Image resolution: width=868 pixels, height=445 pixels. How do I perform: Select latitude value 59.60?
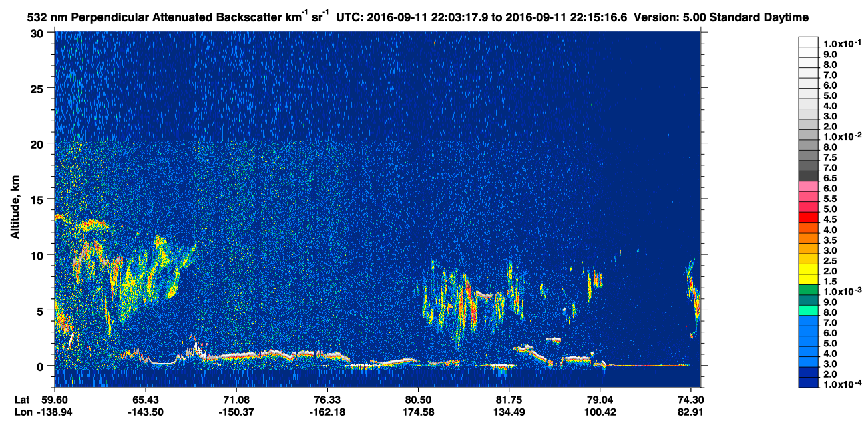(54, 400)
